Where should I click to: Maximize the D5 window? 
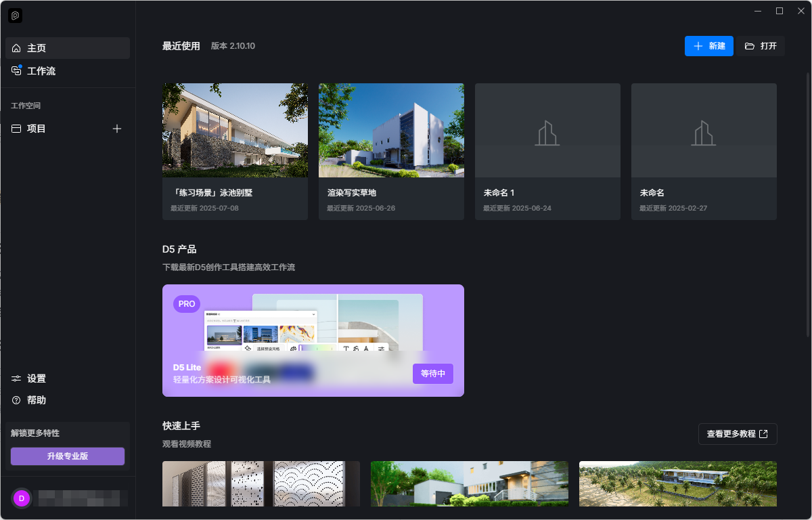pyautogui.click(x=780, y=11)
